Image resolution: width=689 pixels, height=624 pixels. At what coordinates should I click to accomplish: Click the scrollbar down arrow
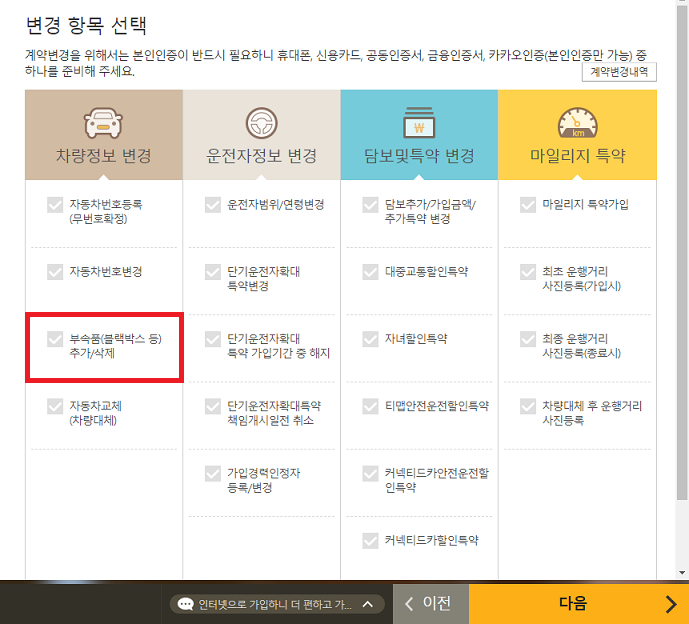coord(682,573)
